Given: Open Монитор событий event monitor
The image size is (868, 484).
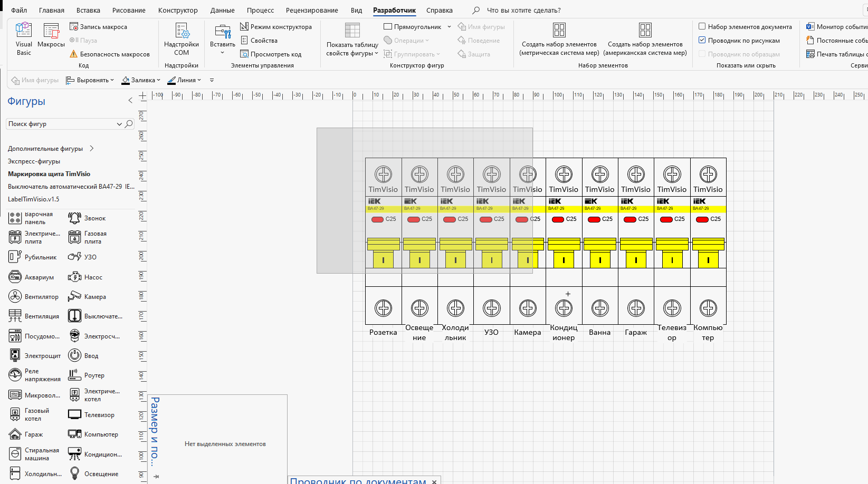Looking at the screenshot, I should coord(837,27).
